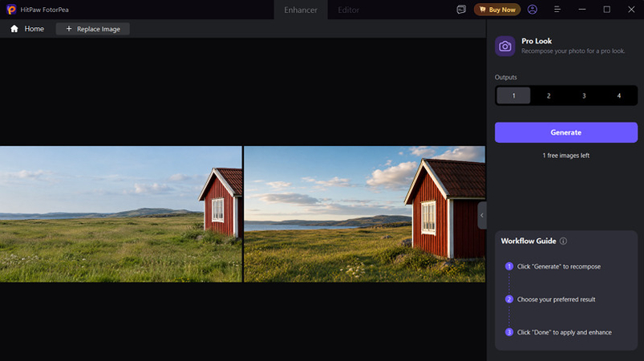Screen dimensions: 644x361
Task: Select 2 outputs option
Action: pos(549,95)
